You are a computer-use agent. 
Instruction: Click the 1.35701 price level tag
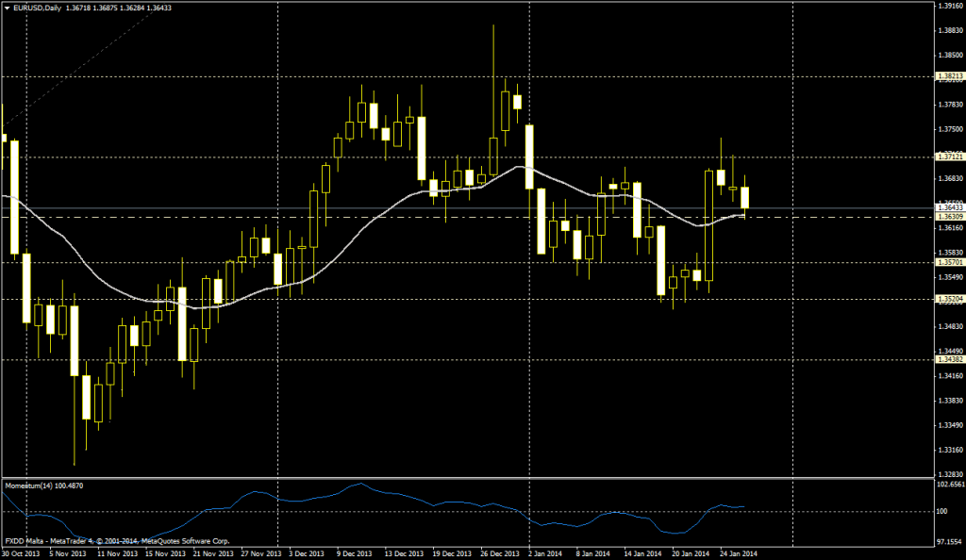tap(949, 262)
